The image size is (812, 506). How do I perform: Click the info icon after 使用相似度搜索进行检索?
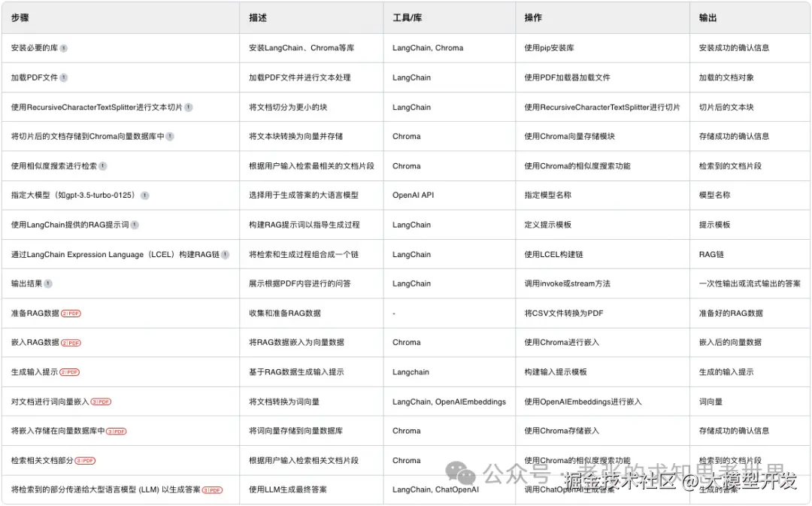102,165
